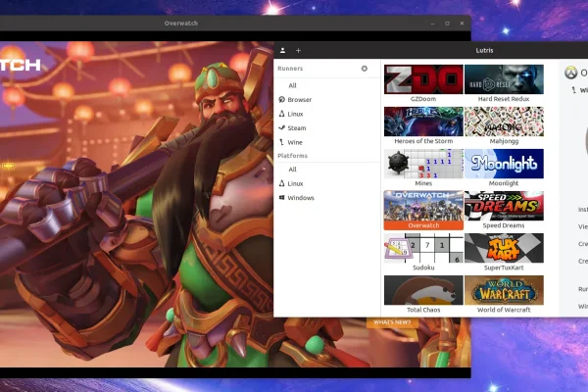The image size is (588, 392).
Task: Select the Hard Reset Redux game thumbnail
Action: pyautogui.click(x=504, y=79)
